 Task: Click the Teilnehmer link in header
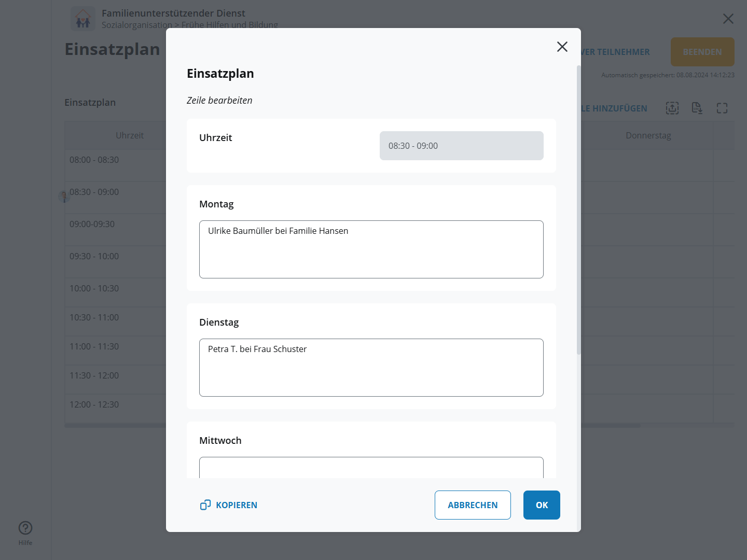pyautogui.click(x=616, y=52)
